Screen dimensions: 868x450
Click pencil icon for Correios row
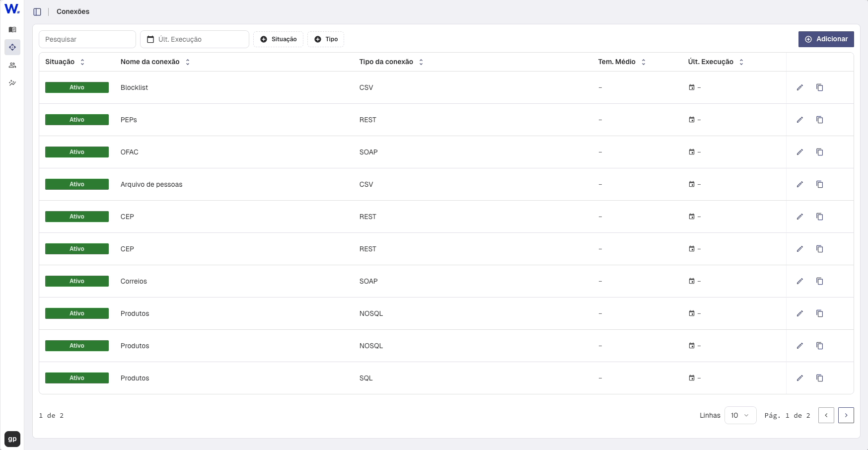799,281
